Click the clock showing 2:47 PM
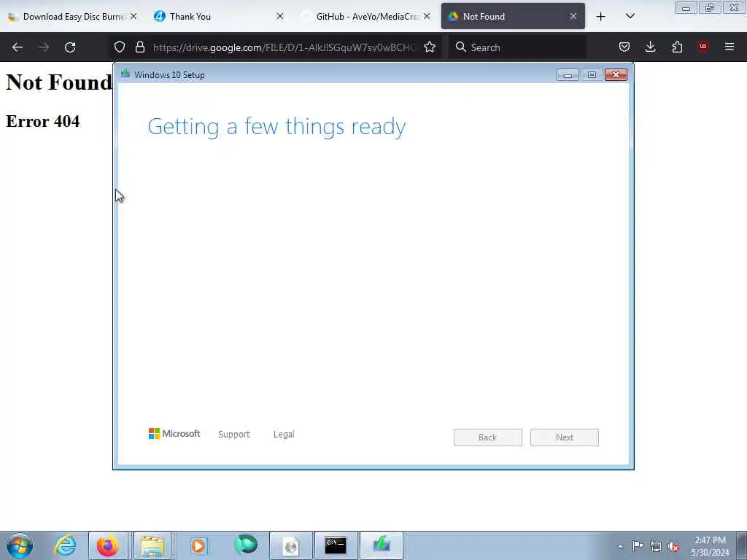Viewport: 747px width, 560px height. 711,546
